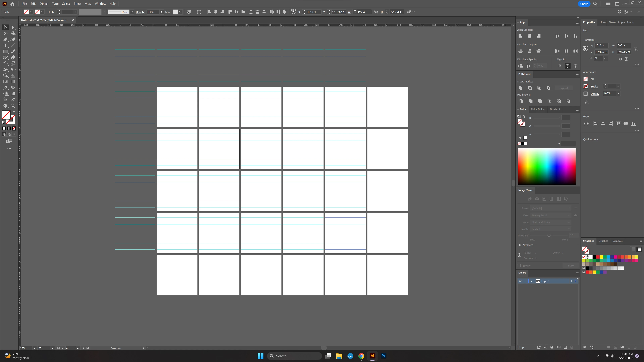The width and height of the screenshot is (644, 362).
Task: Toggle the Image Trace Preview checkbox
Action: pos(519,266)
